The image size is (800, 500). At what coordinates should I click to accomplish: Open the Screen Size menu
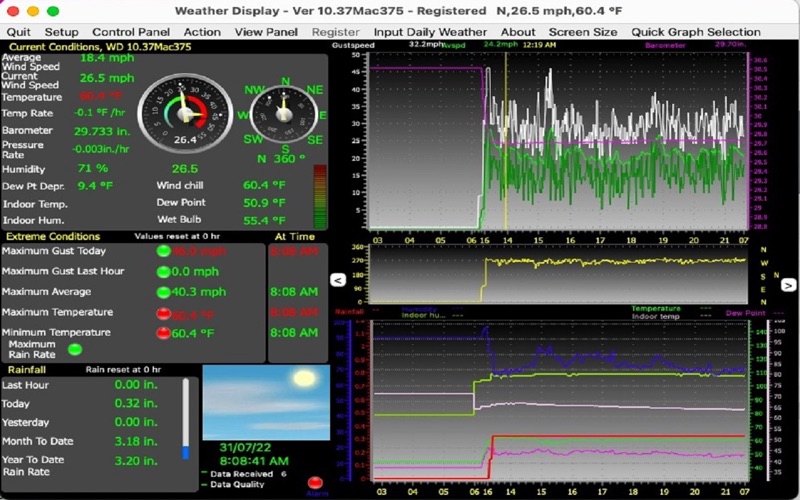(x=583, y=32)
